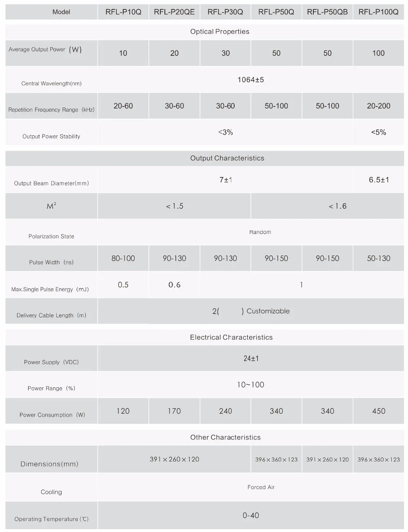
Task: Click the RFL-P100Q model header
Action: pyautogui.click(x=379, y=12)
